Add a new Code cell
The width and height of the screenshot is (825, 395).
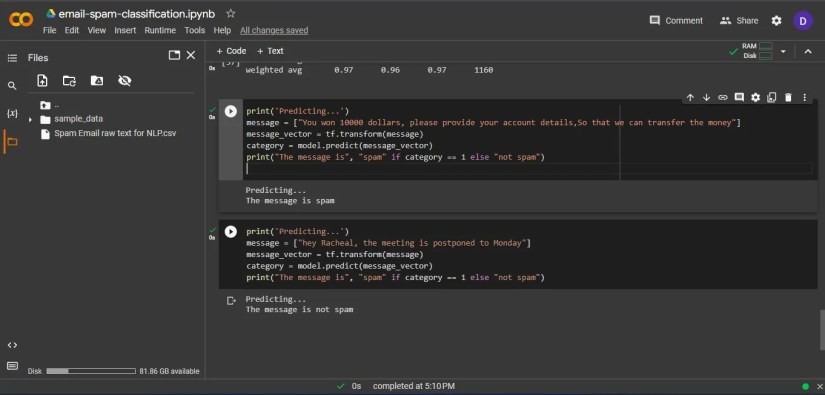231,51
